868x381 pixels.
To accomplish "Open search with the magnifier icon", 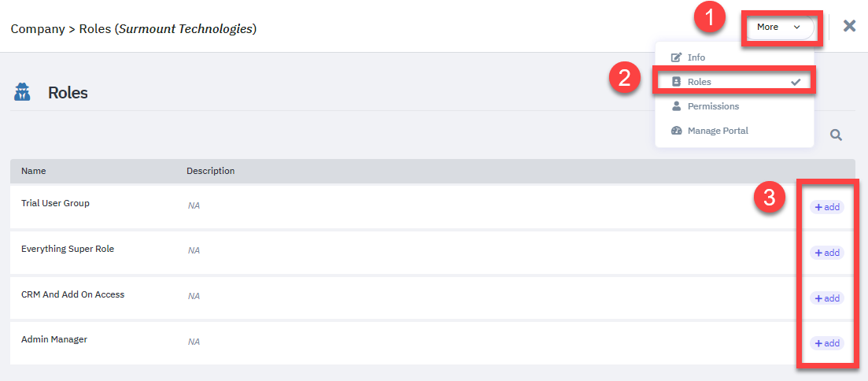I will tap(836, 135).
